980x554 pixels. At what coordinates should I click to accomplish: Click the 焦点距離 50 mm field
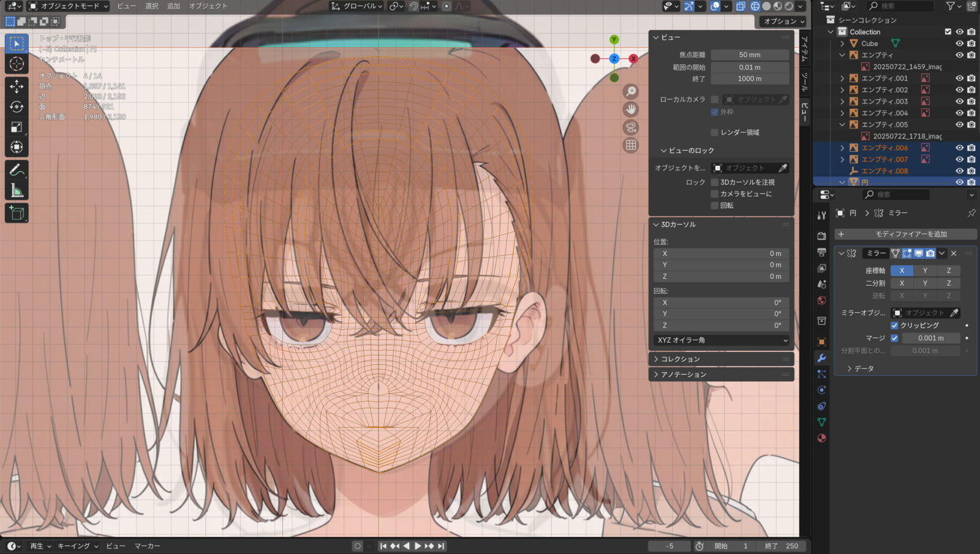(750, 55)
